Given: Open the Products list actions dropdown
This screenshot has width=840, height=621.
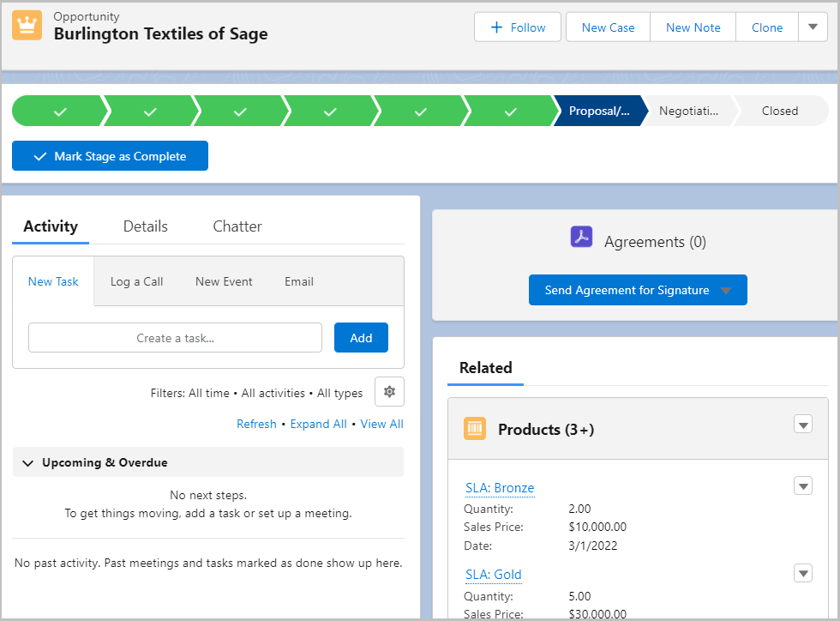Looking at the screenshot, I should tap(802, 425).
